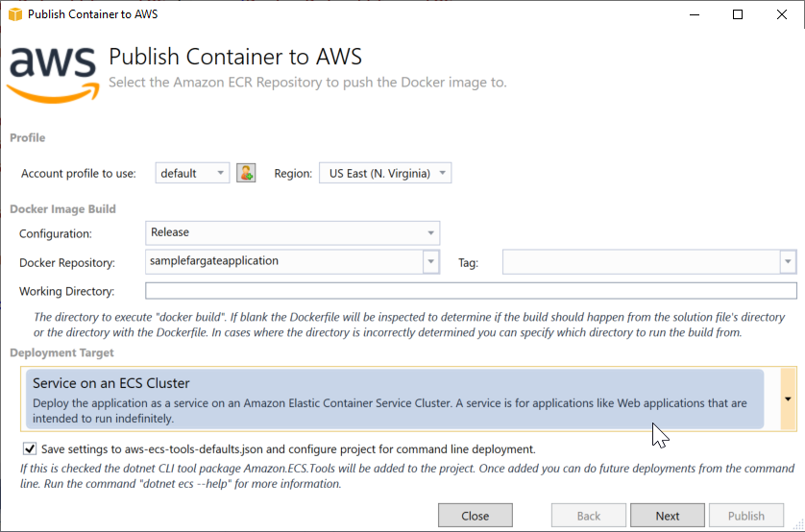Image resolution: width=805 pixels, height=532 pixels.
Task: Click the 'Select the Amazon ECR Repository' subtitle
Action: pos(307,82)
